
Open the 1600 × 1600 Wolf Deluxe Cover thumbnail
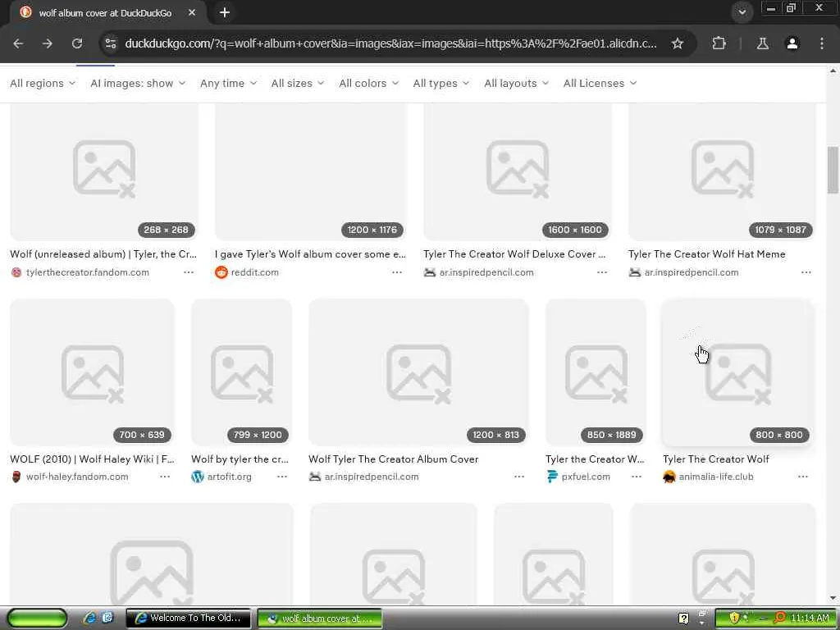pyautogui.click(x=518, y=171)
